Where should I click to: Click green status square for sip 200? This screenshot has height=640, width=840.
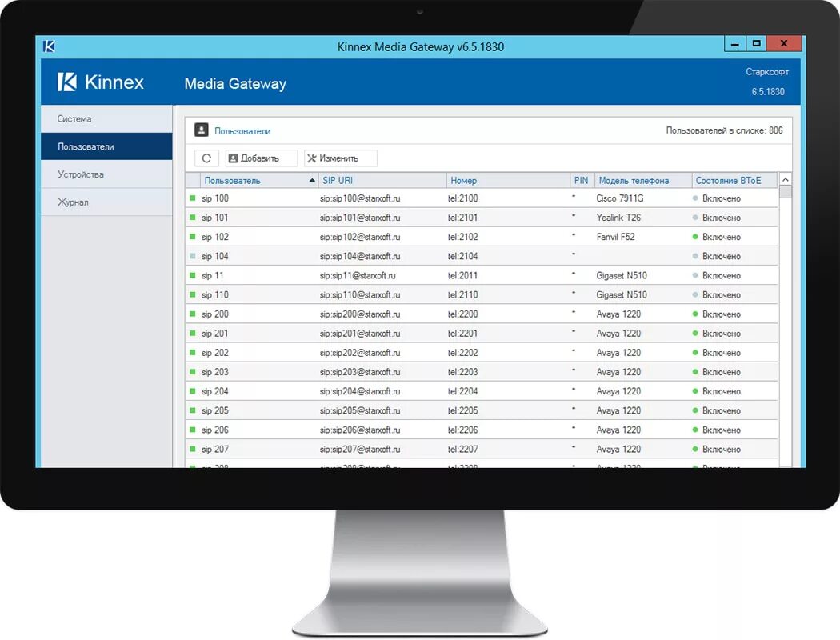point(193,314)
